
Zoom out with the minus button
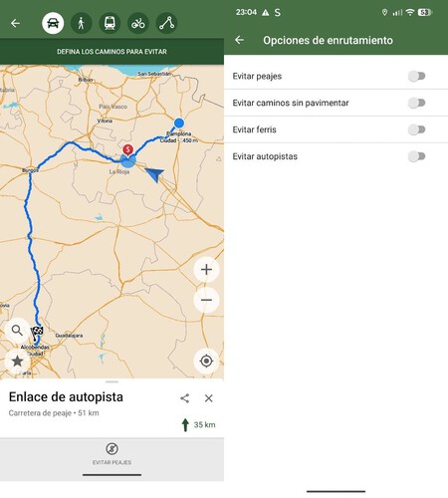coord(206,300)
